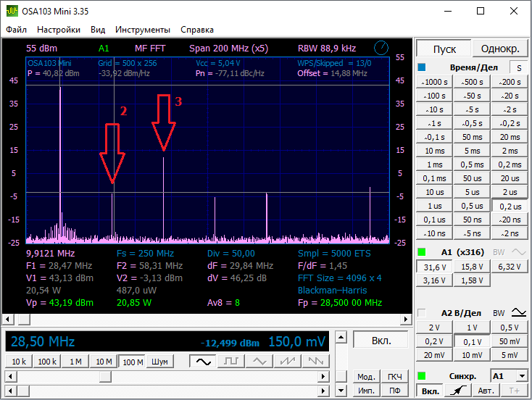Select the 0,2 us time base
This screenshot has width=532, height=400.
pos(510,206)
